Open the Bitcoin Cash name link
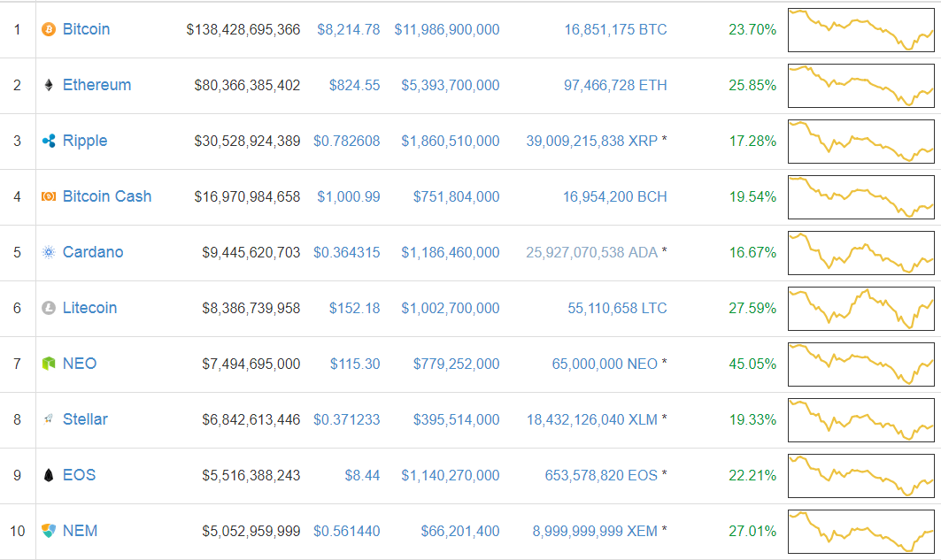The image size is (941, 560). 107,196
